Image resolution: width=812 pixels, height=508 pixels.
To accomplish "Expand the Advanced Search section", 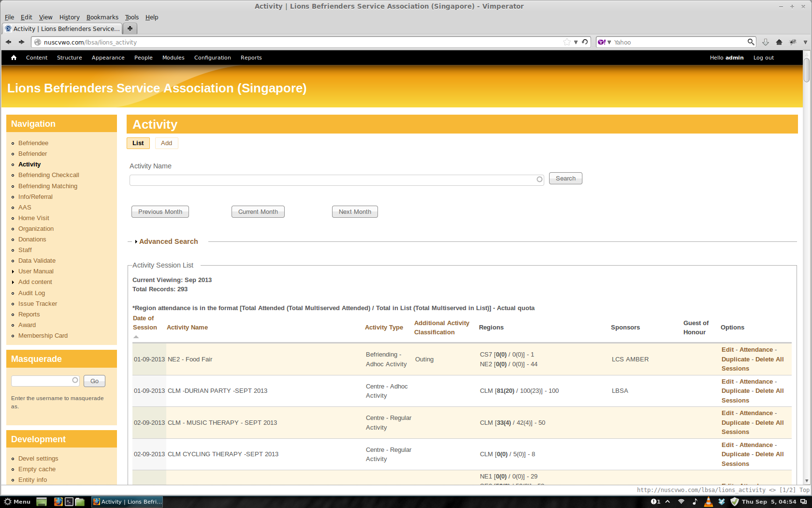I will [168, 241].
